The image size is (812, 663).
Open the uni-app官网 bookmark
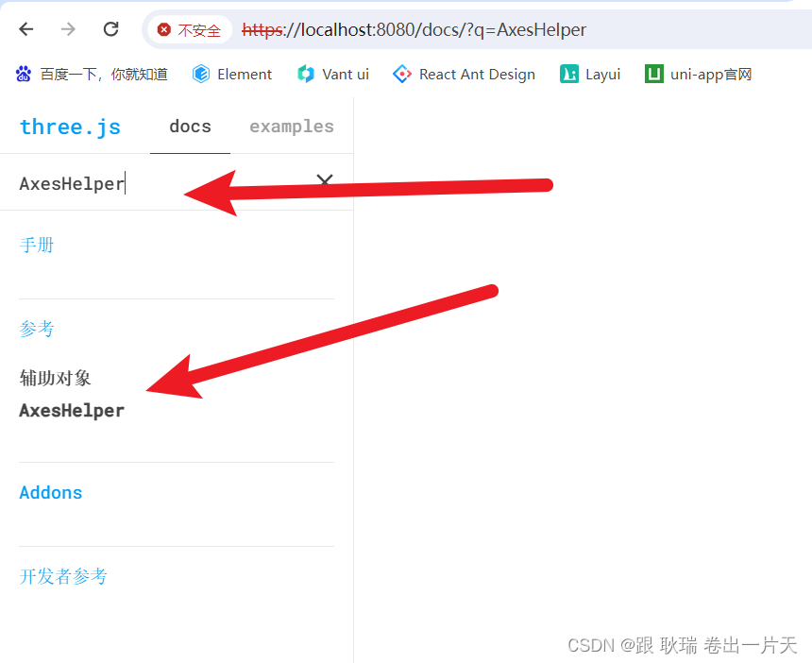[698, 74]
